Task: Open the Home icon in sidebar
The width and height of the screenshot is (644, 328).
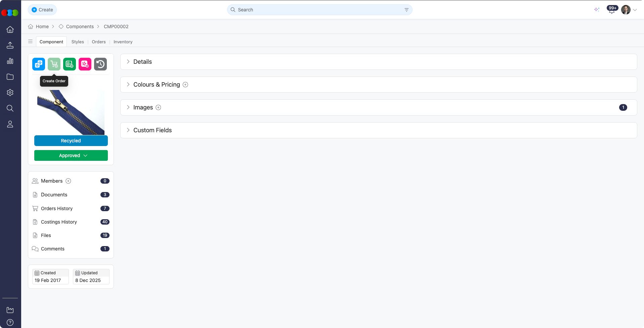Action: click(x=10, y=30)
